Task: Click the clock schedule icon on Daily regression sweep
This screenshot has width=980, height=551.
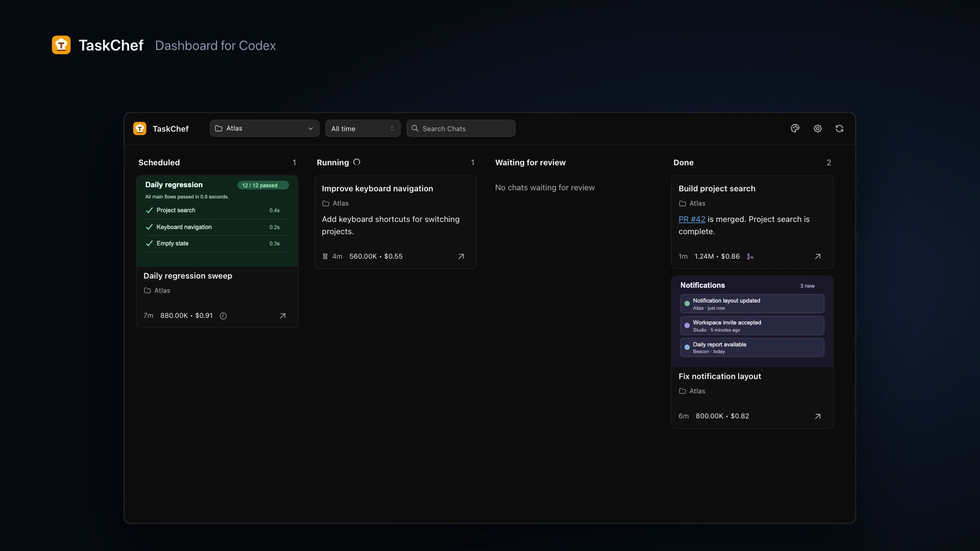Action: (x=223, y=316)
